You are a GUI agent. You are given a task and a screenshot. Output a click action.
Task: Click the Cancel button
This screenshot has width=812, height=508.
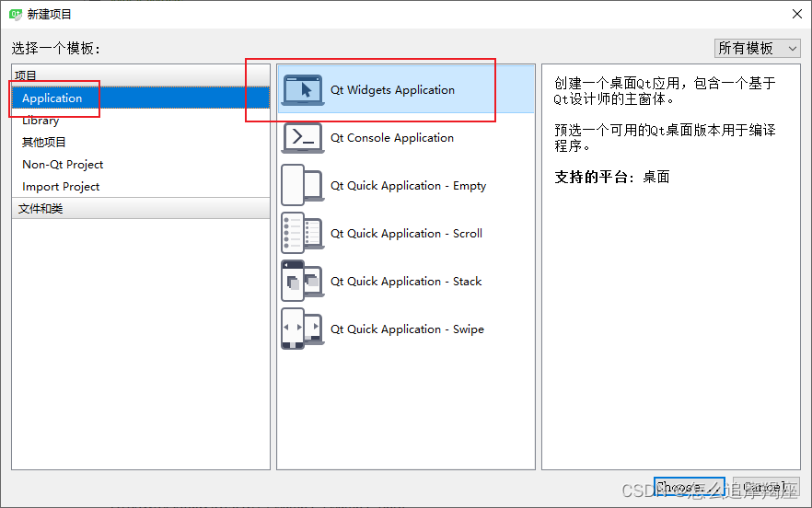tap(766, 487)
